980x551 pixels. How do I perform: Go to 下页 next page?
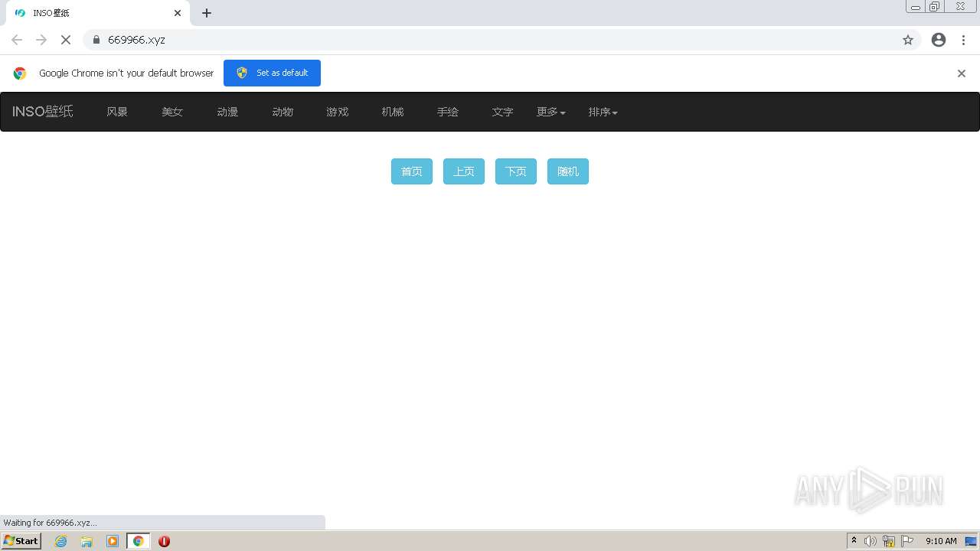[x=516, y=171]
